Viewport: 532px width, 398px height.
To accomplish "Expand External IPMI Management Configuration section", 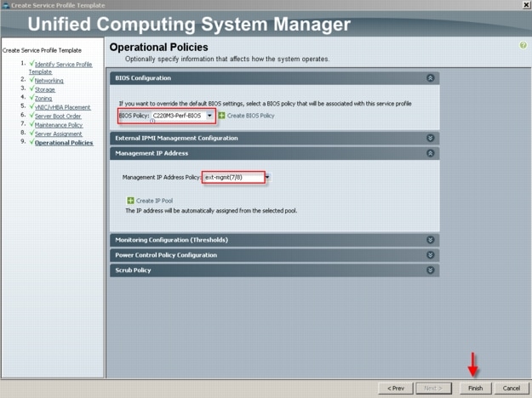I will click(x=430, y=138).
